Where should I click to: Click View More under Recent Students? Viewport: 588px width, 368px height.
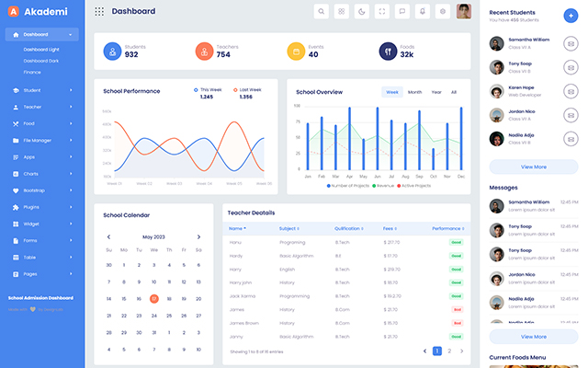coord(533,167)
